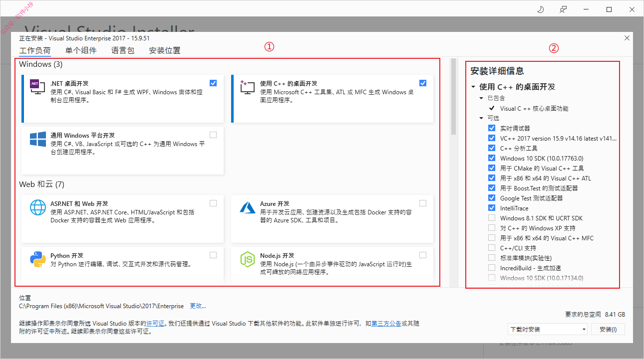Image resolution: width=644 pixels, height=359 pixels.
Task: Click the Visual C++ 核心桌面功能 item
Action: tap(534, 108)
